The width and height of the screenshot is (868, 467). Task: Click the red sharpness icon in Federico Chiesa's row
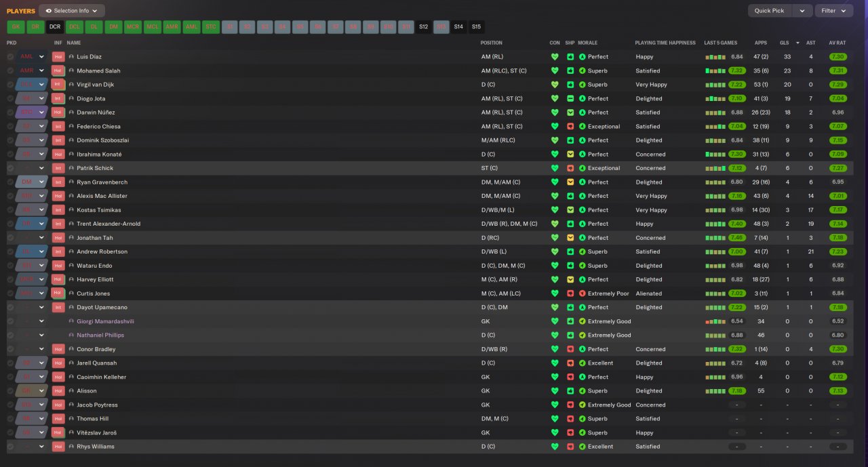tap(570, 127)
